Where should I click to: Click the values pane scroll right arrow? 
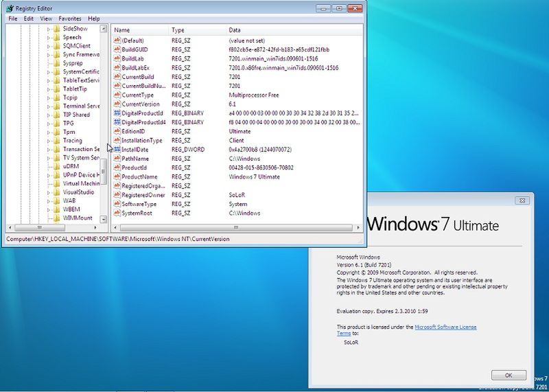tap(358, 228)
